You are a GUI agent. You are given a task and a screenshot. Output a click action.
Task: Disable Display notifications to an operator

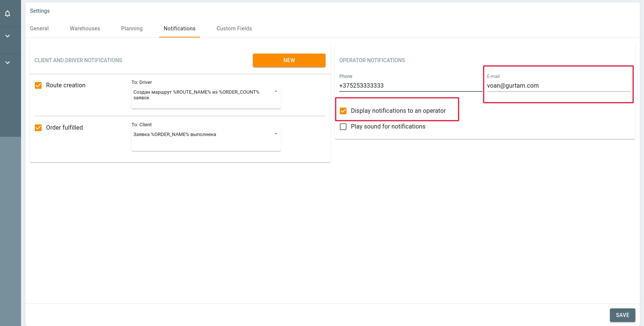click(343, 111)
